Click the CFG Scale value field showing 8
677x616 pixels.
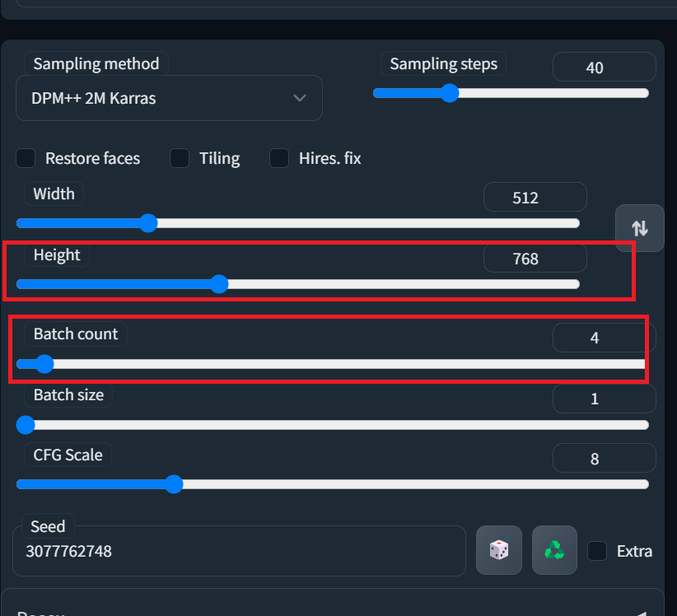(604, 460)
